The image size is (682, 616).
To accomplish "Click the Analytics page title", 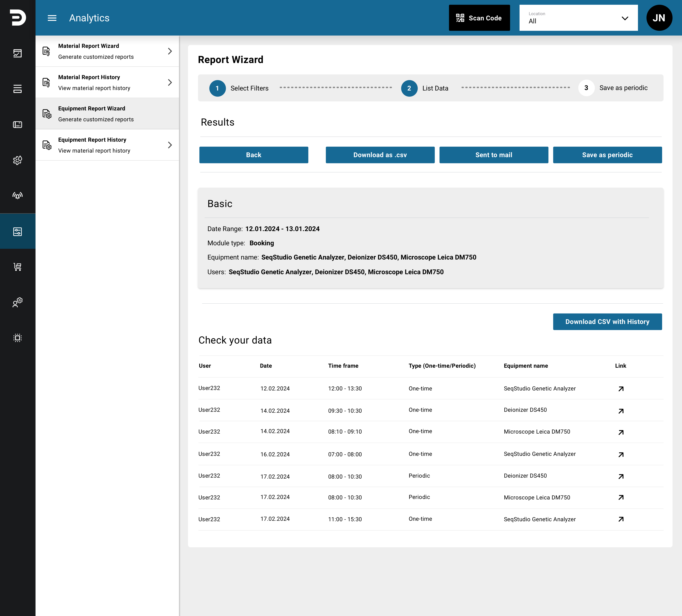I will (89, 18).
